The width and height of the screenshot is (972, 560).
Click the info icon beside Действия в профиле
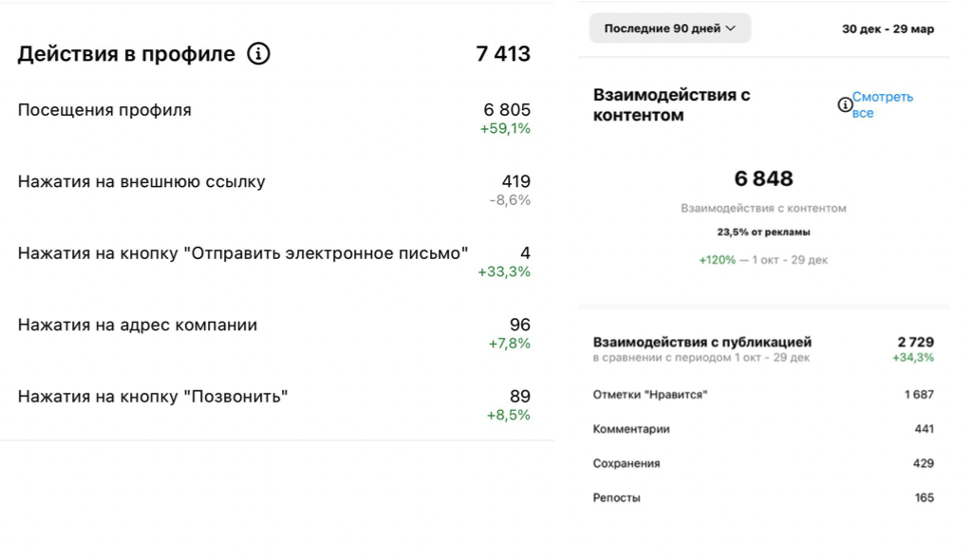point(258,53)
